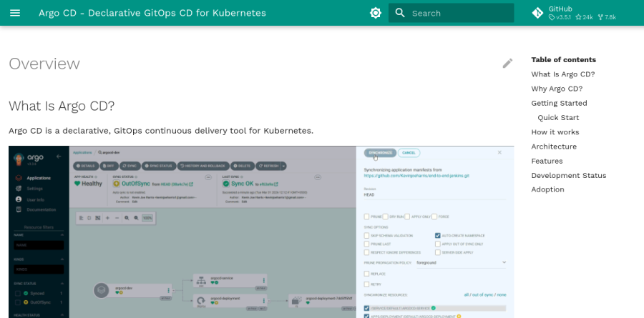This screenshot has height=318, width=644.
Task: Open Settings gear in Argo sidebar
Action: click(19, 189)
